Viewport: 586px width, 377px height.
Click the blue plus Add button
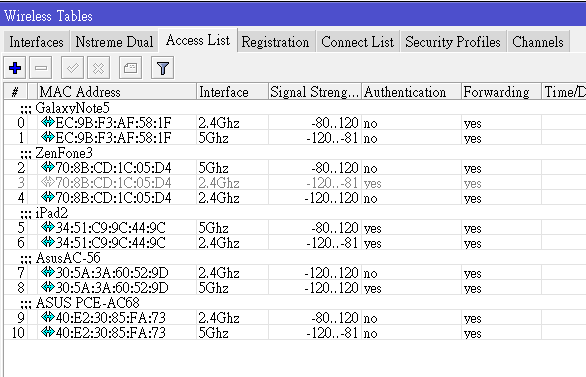(15, 68)
